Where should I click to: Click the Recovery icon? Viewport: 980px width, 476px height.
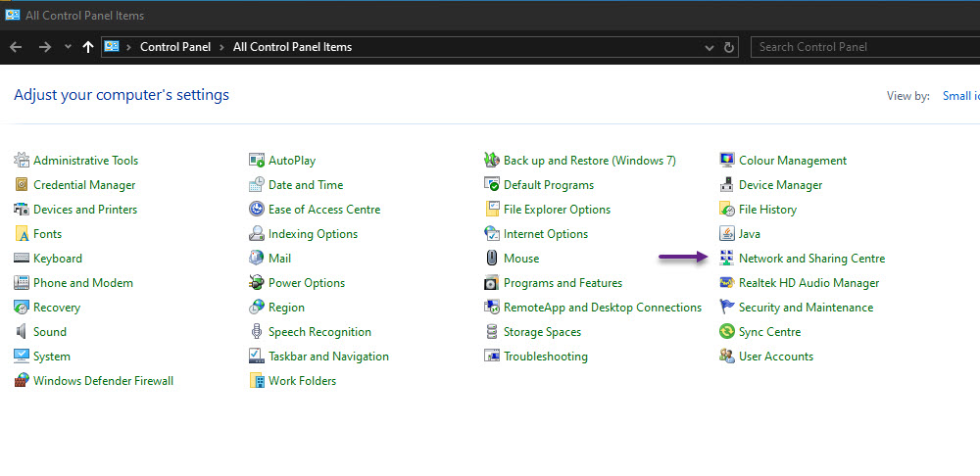(22, 308)
